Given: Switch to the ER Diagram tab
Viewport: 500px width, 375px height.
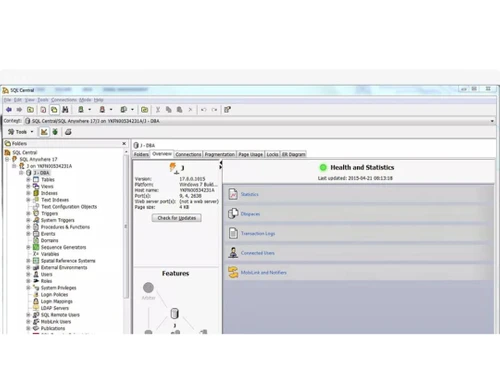Looking at the screenshot, I should (x=293, y=154).
